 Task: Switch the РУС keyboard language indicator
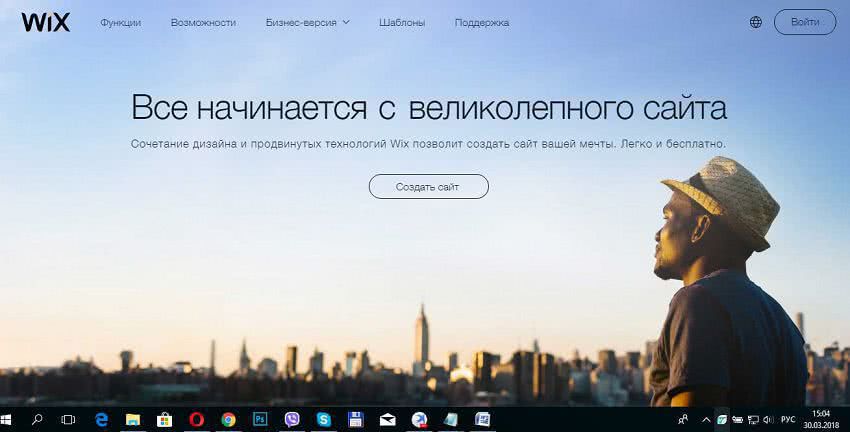pos(788,420)
